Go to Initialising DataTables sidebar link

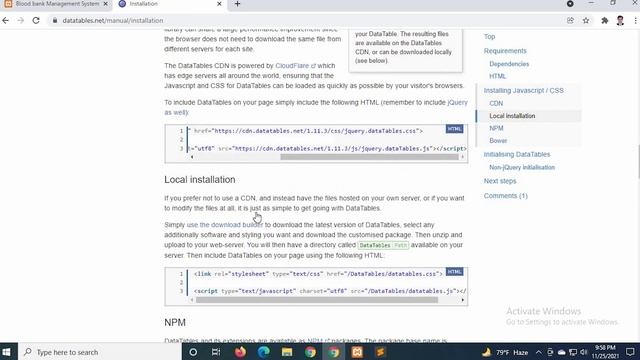517,154
